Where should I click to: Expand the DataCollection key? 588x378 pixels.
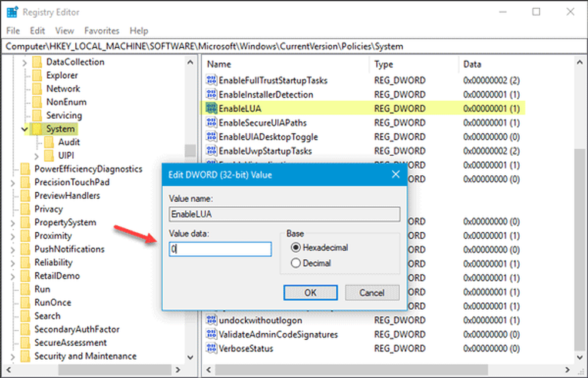click(x=24, y=62)
